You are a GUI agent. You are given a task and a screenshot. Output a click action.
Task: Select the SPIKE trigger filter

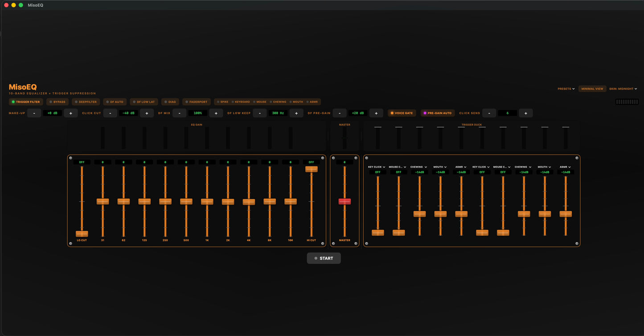point(222,102)
